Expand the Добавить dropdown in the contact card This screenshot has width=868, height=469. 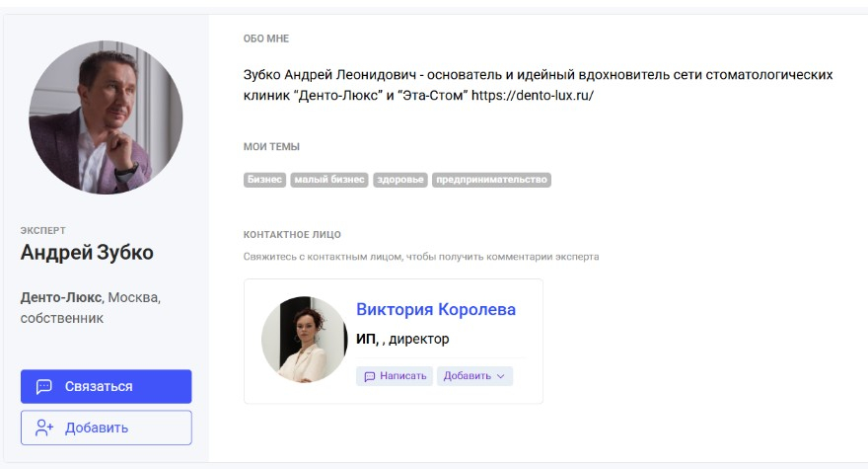coord(474,376)
